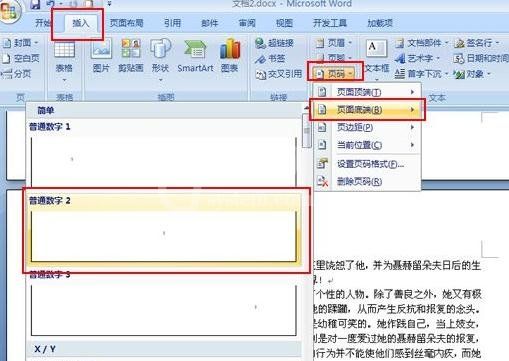Insert an object (对象)
This screenshot has height=361, width=509.
coord(472,74)
